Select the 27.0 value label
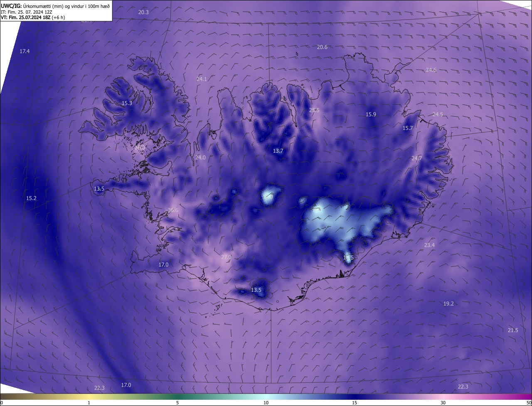Screen dimensions: 532x406 [x=226, y=257]
